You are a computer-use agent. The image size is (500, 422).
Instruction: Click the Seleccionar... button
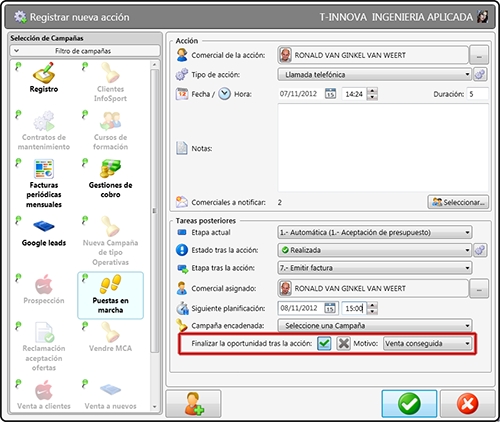point(458,202)
